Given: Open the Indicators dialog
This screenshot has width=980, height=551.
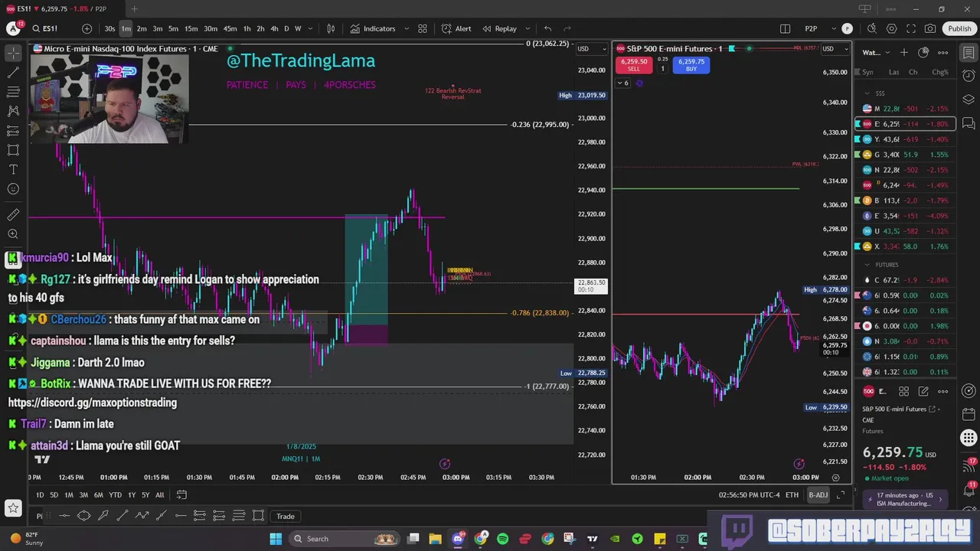Looking at the screenshot, I should (x=373, y=28).
